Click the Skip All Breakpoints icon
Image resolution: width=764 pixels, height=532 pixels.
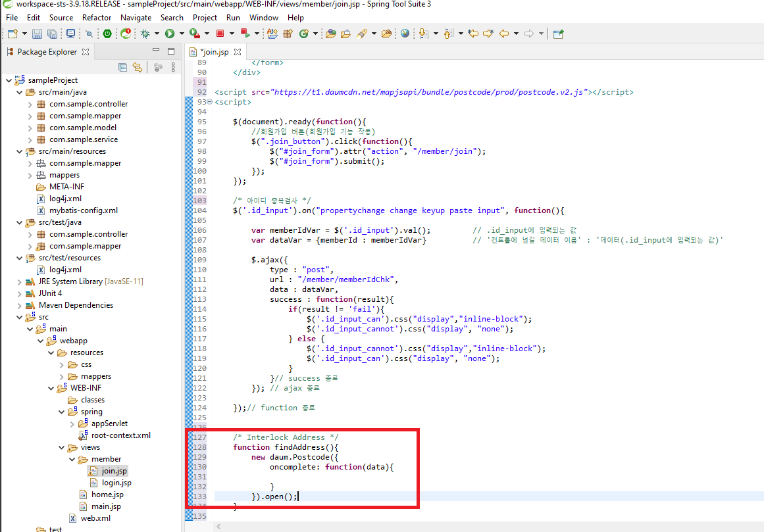pyautogui.click(x=89, y=34)
